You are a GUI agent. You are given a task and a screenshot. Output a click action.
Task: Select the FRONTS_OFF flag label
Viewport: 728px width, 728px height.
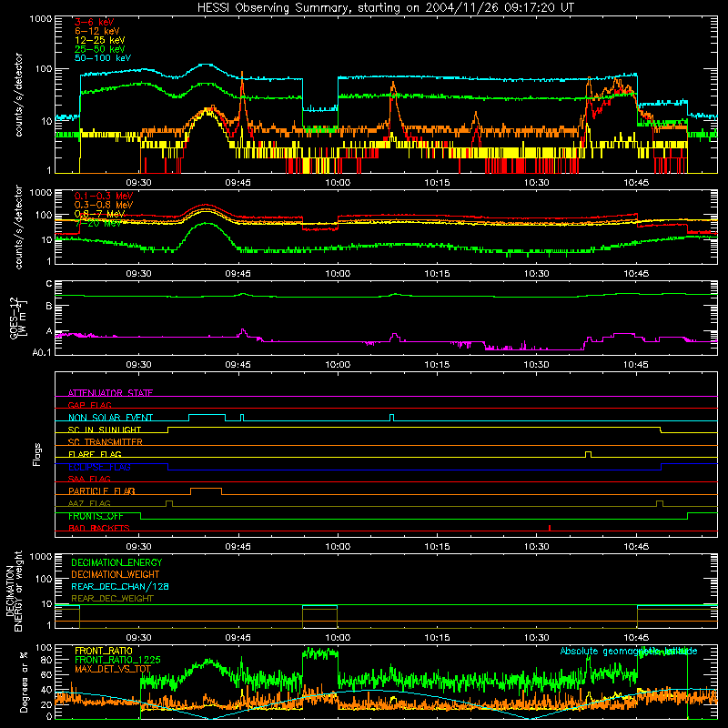click(x=96, y=516)
